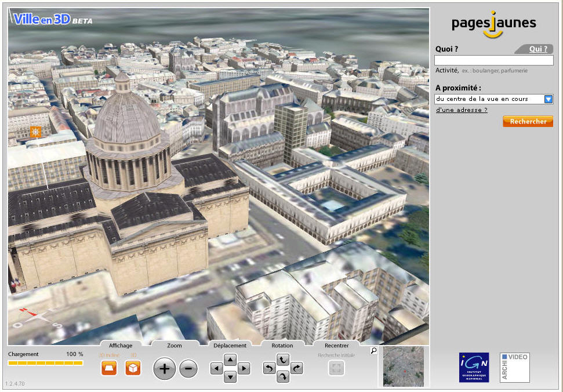Focus the Quoi ? search input field
563x392 pixels.
493,60
